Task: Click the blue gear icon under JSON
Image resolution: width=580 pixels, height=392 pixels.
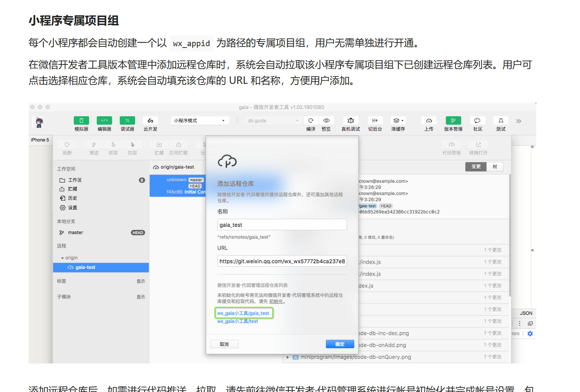Action: [x=530, y=334]
